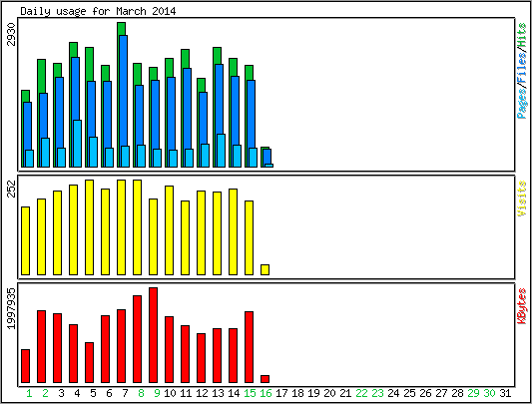Image resolution: width=532 pixels, height=404 pixels.
Task: Select day label 9 on the axis
Action: tap(157, 393)
